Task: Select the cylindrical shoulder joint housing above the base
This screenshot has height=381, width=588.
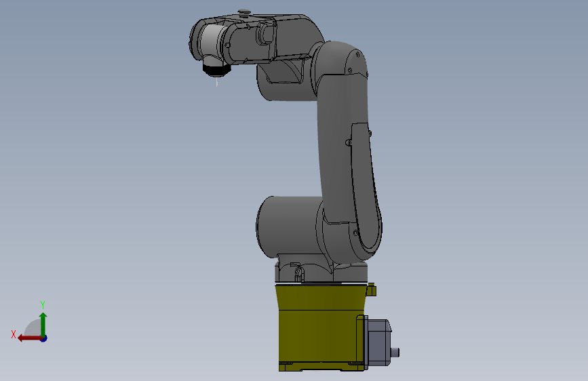Action: point(289,227)
